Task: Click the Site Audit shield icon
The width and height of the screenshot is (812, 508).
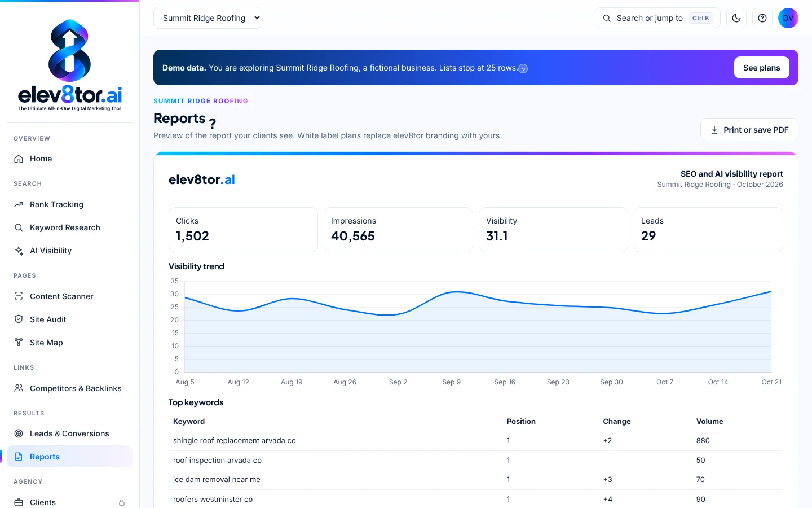Action: click(19, 319)
